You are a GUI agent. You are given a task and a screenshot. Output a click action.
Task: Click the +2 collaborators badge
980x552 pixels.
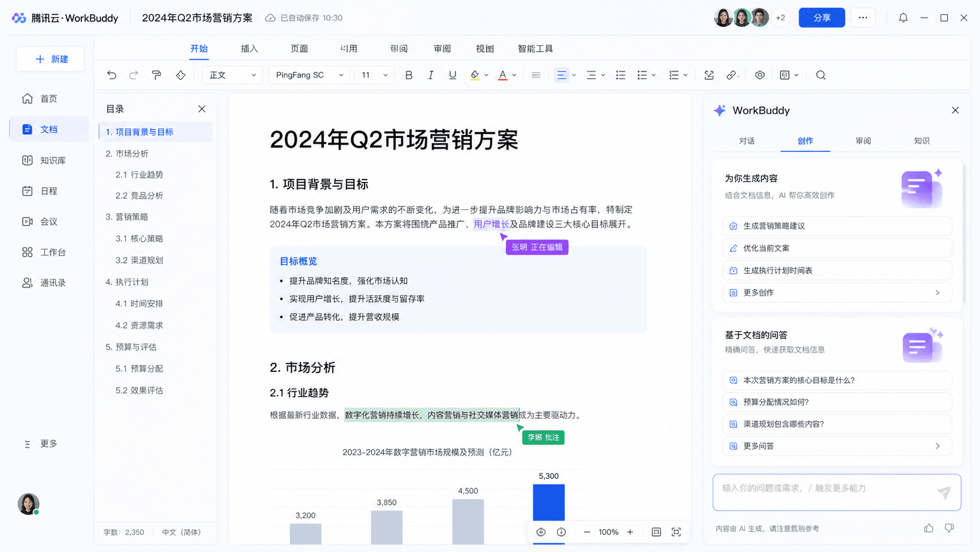coord(780,18)
